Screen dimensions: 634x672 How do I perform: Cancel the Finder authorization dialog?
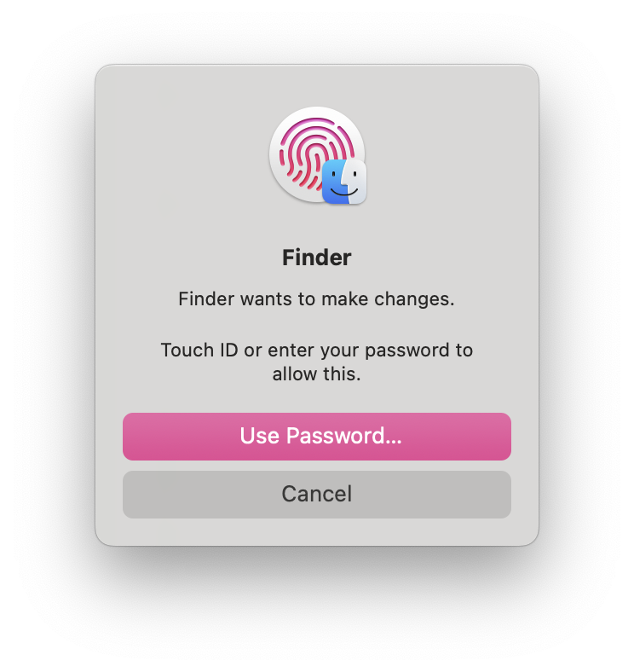tap(316, 495)
